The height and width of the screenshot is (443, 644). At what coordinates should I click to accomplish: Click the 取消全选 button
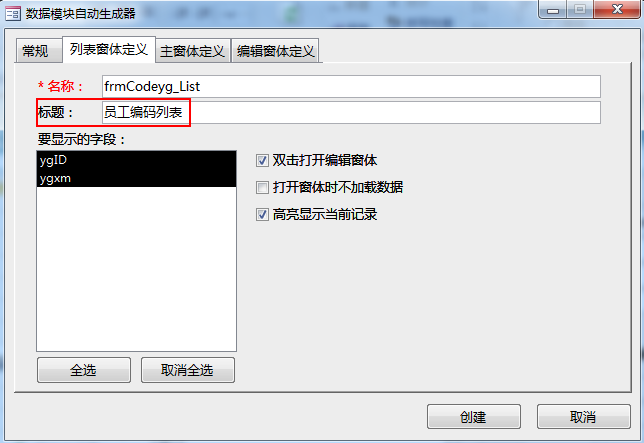(x=188, y=370)
